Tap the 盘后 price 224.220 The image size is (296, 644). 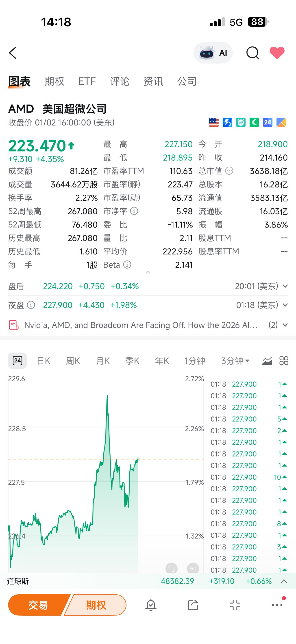click(58, 286)
